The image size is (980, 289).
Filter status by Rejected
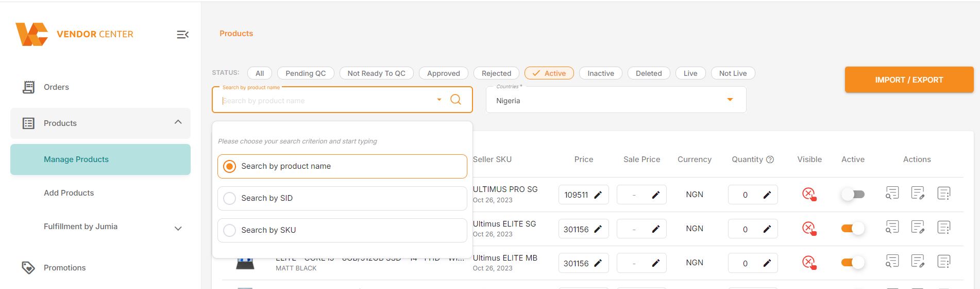click(496, 73)
